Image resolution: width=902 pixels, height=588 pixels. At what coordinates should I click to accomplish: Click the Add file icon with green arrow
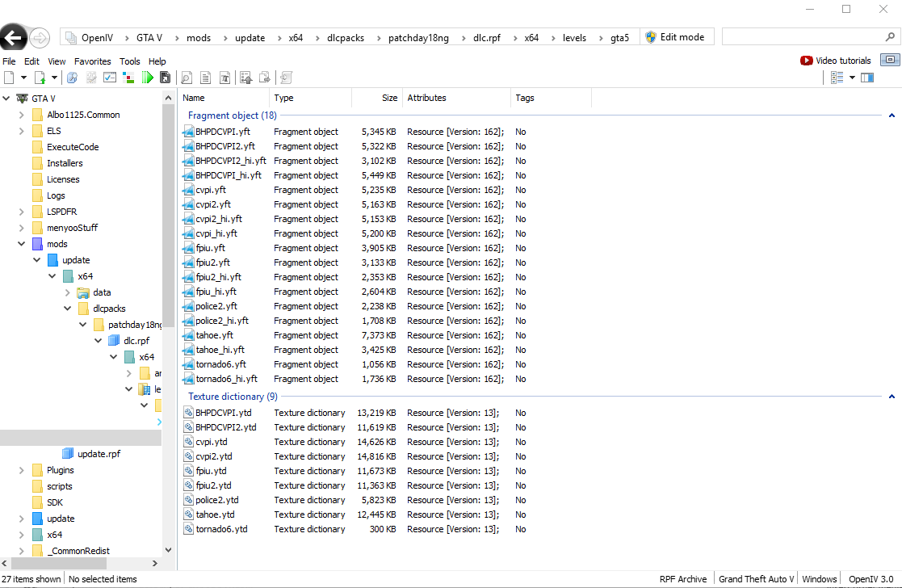(40, 78)
